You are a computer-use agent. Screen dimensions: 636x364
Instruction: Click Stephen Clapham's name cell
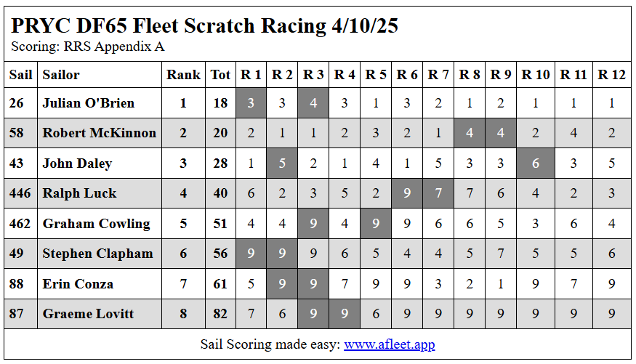98,254
